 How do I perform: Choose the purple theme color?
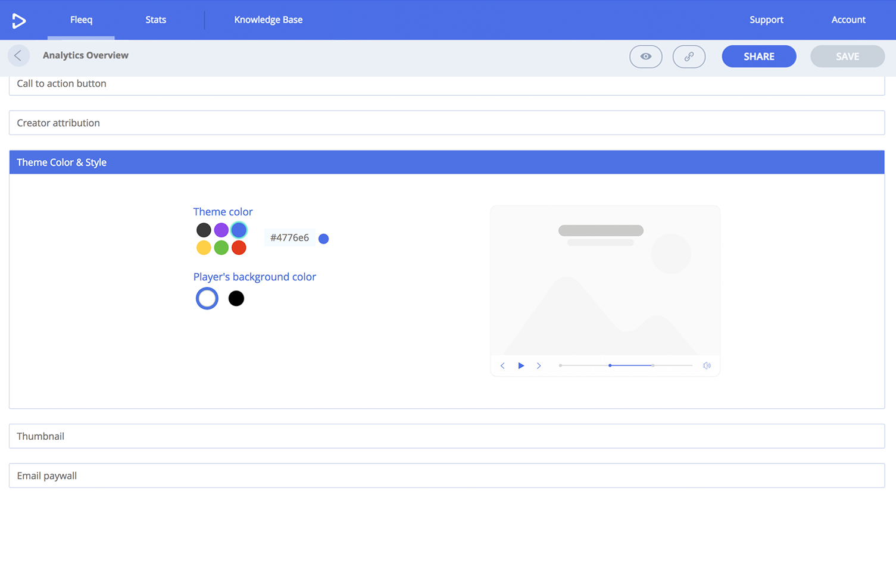221,230
